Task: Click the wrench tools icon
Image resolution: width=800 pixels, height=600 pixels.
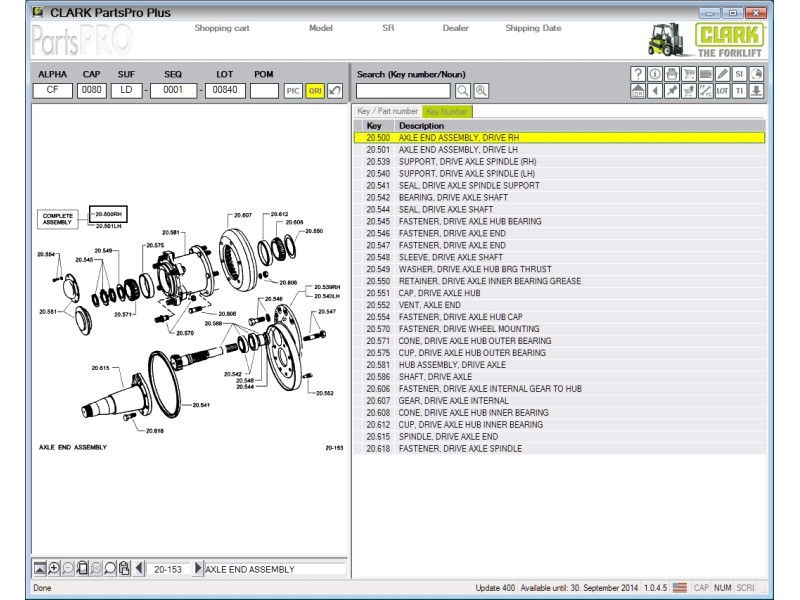Action: coord(706,91)
